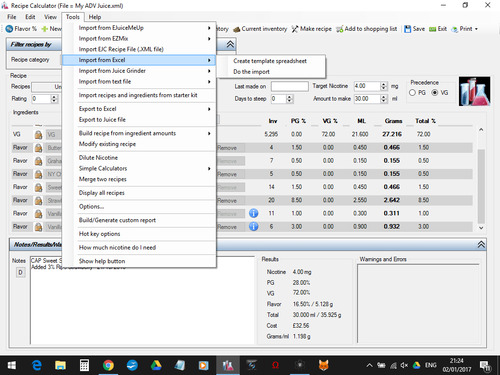
Task: Click info icon on 3.00 PG row
Action: point(254,226)
